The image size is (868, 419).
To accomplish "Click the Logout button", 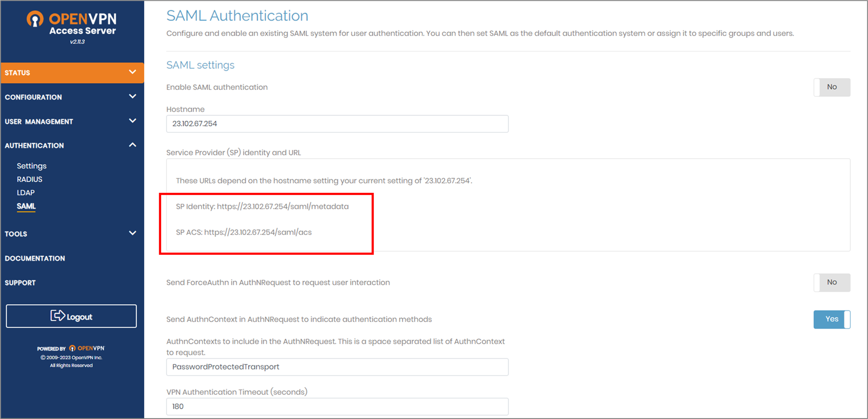I will point(71,316).
